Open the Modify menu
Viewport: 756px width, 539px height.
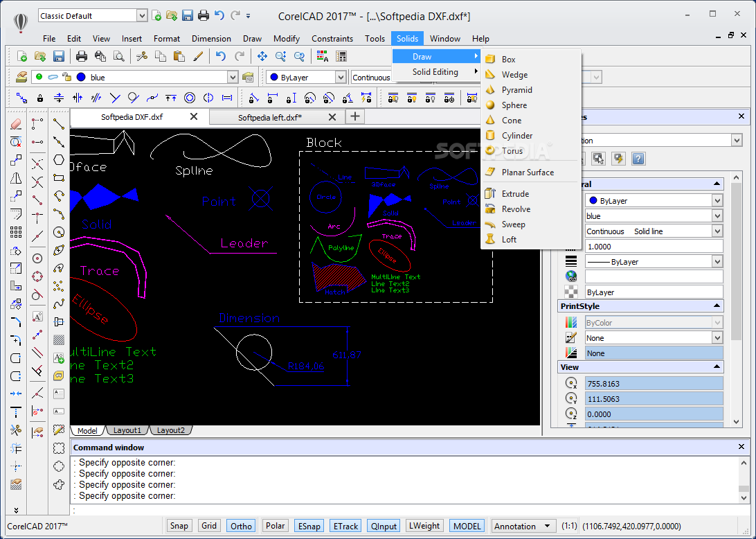click(287, 39)
